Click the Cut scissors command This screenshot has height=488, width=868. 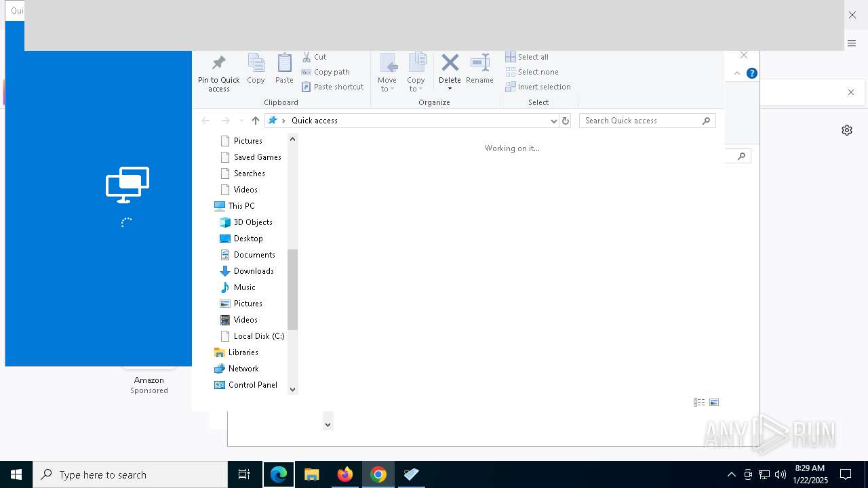tap(314, 57)
